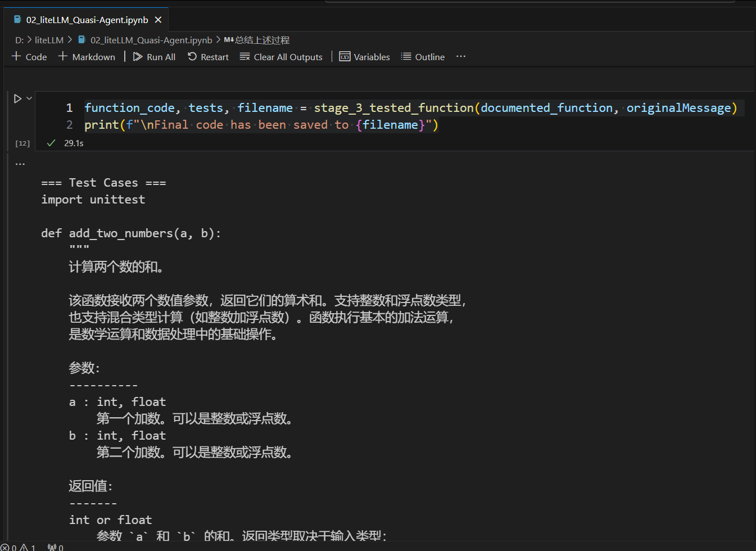Screen dimensions: 756x551
Task: Open the 总结上述过程 markdown breadcrumb
Action: coord(257,40)
